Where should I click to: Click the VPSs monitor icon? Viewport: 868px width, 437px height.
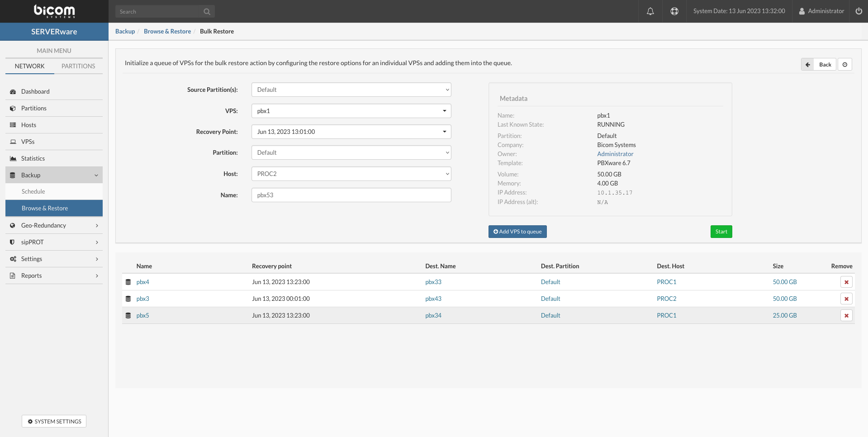tap(13, 142)
